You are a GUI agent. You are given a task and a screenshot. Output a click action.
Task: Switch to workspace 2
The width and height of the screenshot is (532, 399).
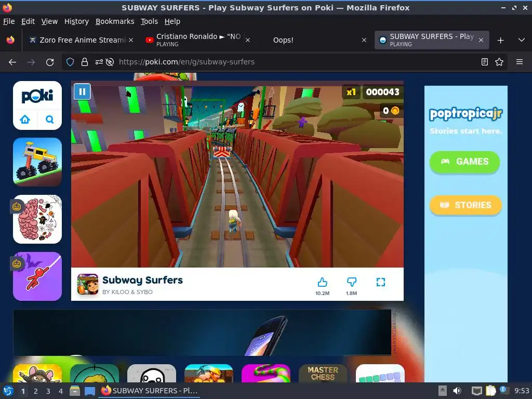[36, 391]
